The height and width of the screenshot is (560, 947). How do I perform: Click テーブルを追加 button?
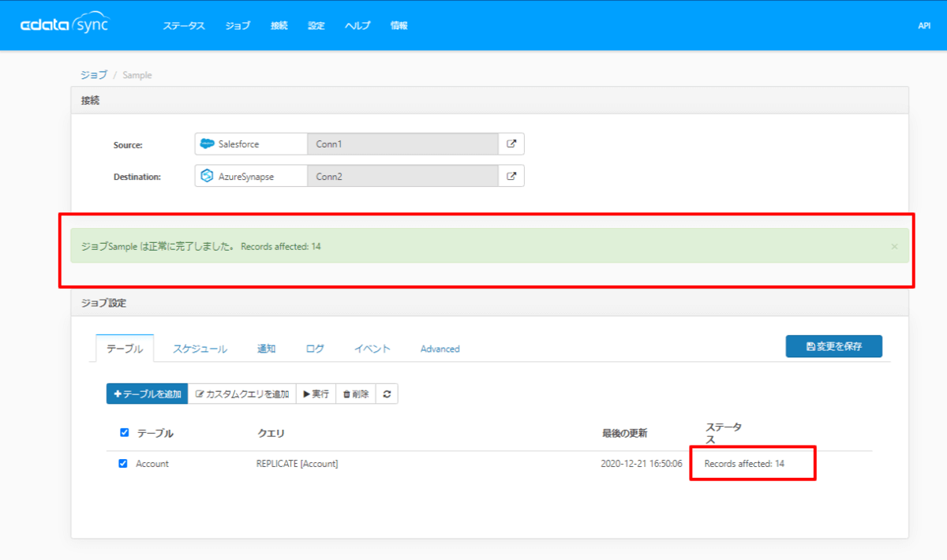coord(147,394)
